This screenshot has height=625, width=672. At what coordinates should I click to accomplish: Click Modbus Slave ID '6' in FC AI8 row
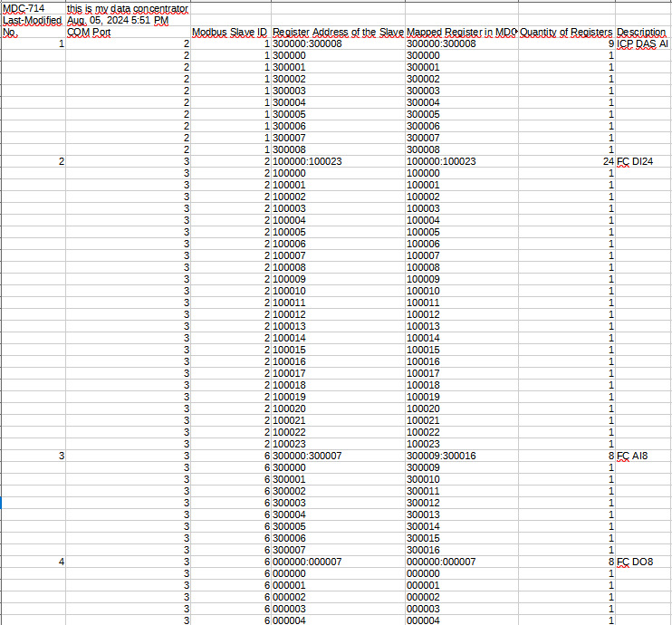(231, 457)
